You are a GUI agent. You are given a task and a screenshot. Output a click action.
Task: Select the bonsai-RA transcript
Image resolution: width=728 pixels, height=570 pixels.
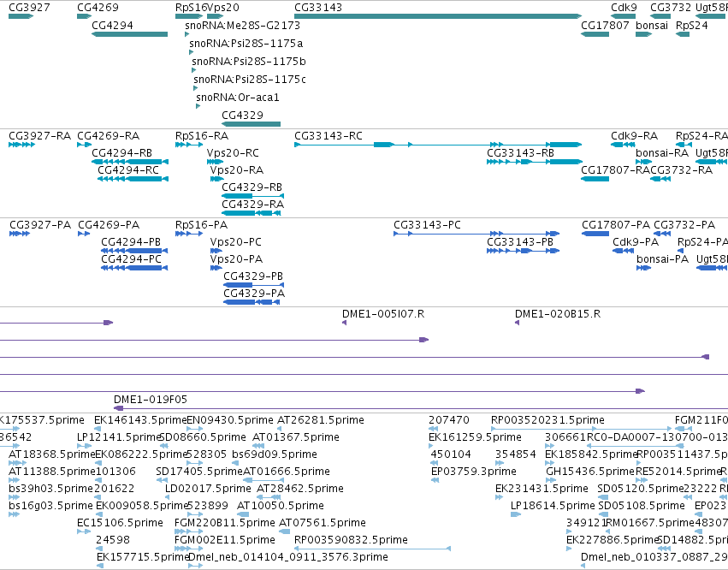(x=644, y=162)
